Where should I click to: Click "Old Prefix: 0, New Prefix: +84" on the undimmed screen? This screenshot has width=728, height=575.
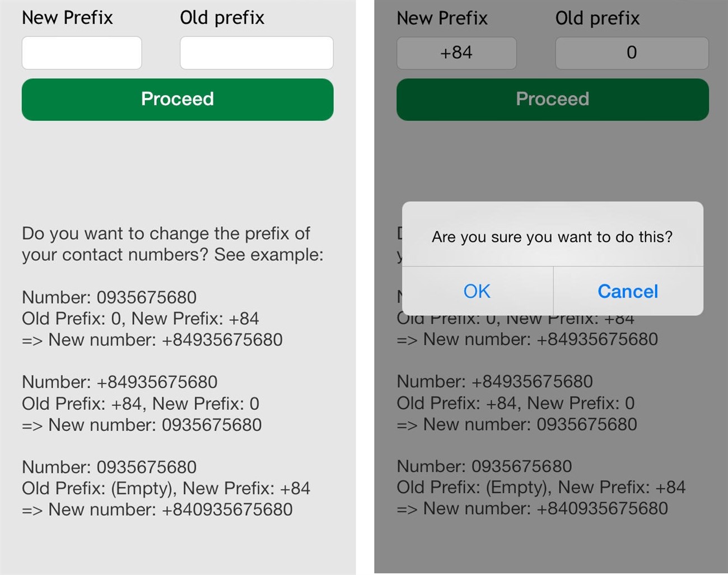pos(140,319)
